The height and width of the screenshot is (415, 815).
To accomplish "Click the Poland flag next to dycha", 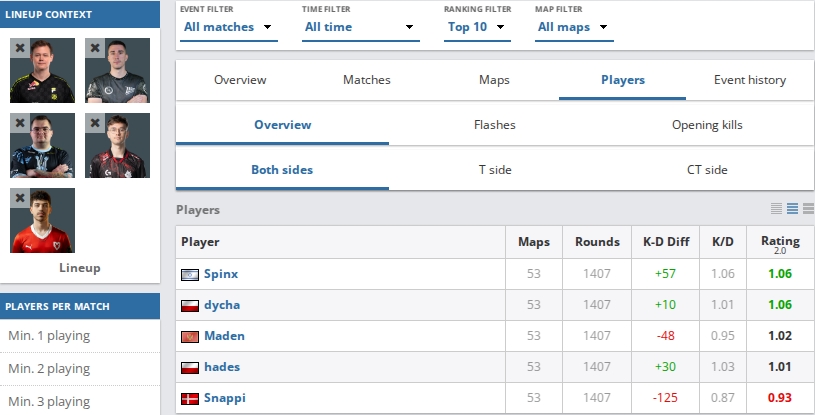I will coord(190,306).
